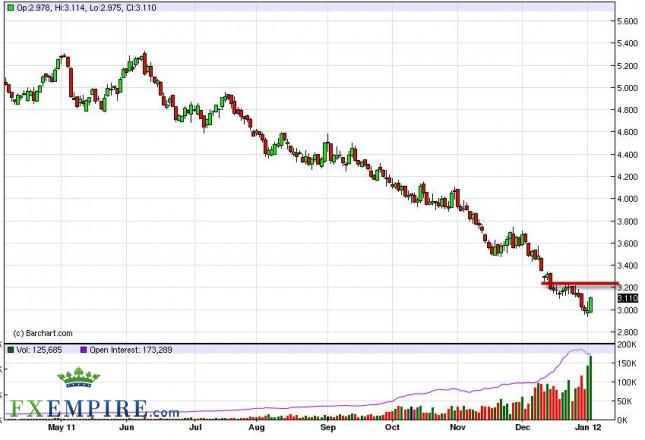The image size is (645, 440).
Task: Click the 4.600 price axis label
Action: (x=628, y=132)
